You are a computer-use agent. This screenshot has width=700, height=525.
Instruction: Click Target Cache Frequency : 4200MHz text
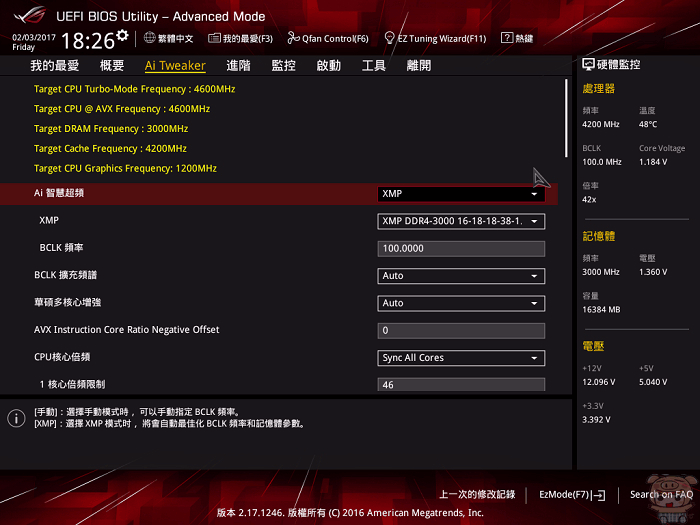click(x=110, y=149)
